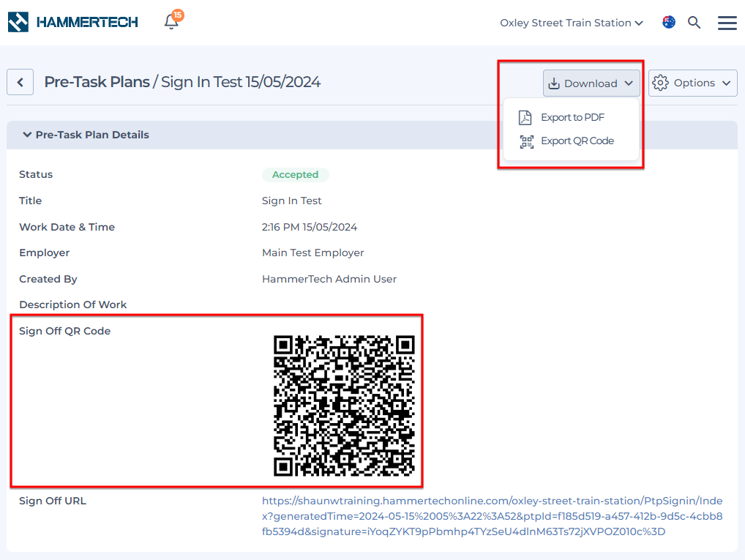The width and height of the screenshot is (745, 560).
Task: Click the work date 2:16 PM 15/05/2024
Action: pos(310,227)
